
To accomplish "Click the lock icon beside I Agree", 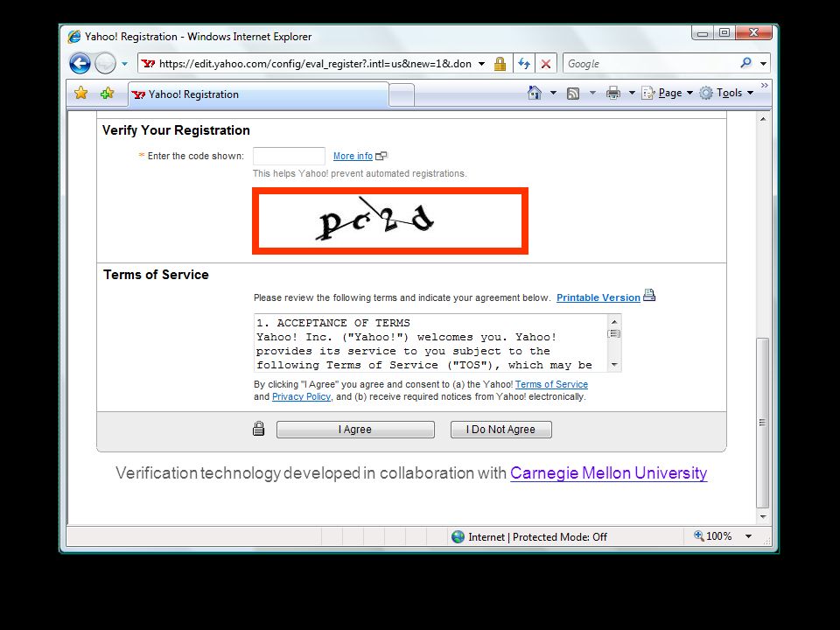I will [x=259, y=429].
